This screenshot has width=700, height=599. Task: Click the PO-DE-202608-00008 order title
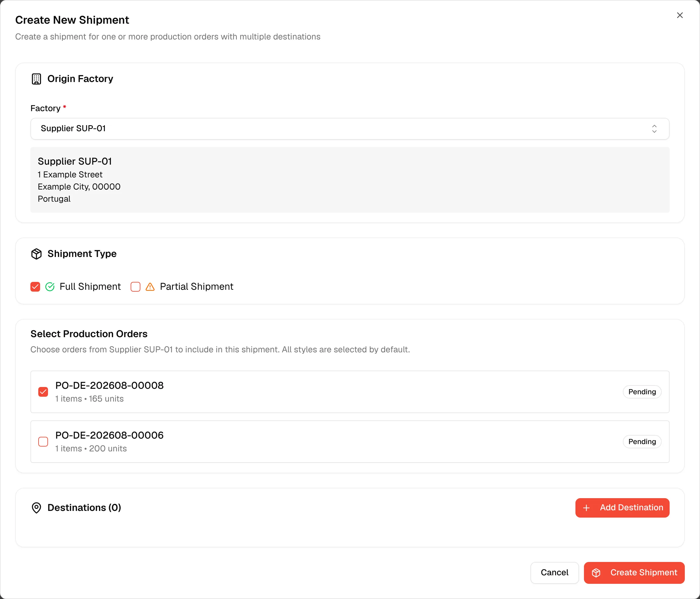(x=109, y=385)
